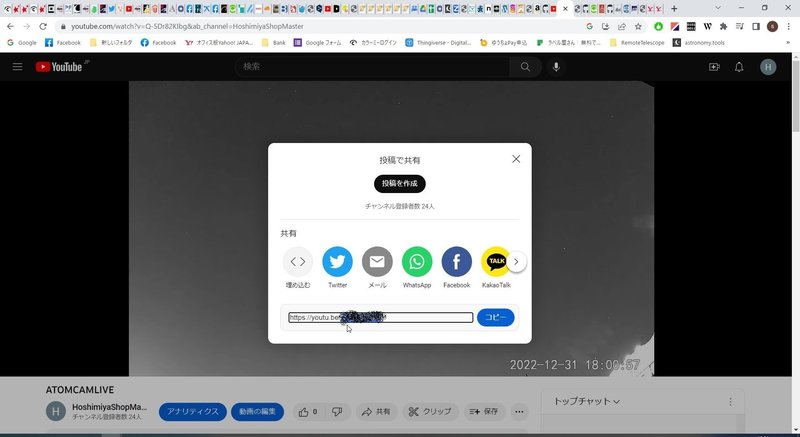Reload the page in Chrome

point(43,27)
